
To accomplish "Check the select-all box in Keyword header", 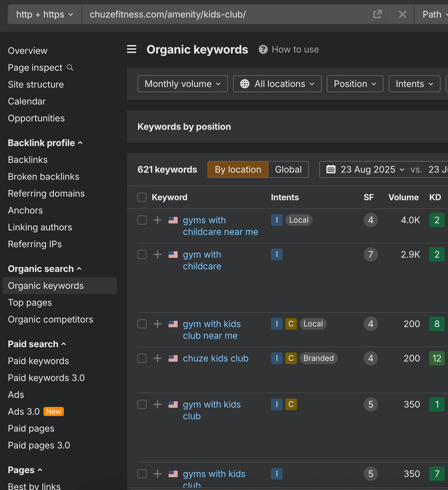I will [142, 197].
